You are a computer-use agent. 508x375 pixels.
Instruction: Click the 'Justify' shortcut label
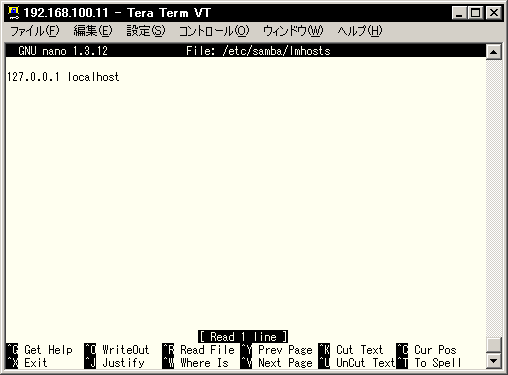click(124, 363)
